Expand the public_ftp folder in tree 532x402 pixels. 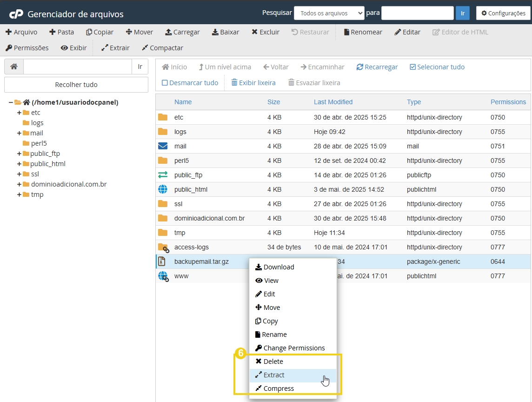19,154
